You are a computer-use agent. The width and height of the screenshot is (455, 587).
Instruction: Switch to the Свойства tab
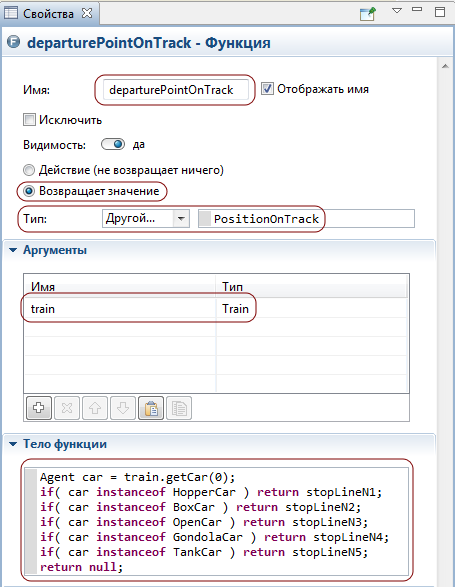coord(48,13)
